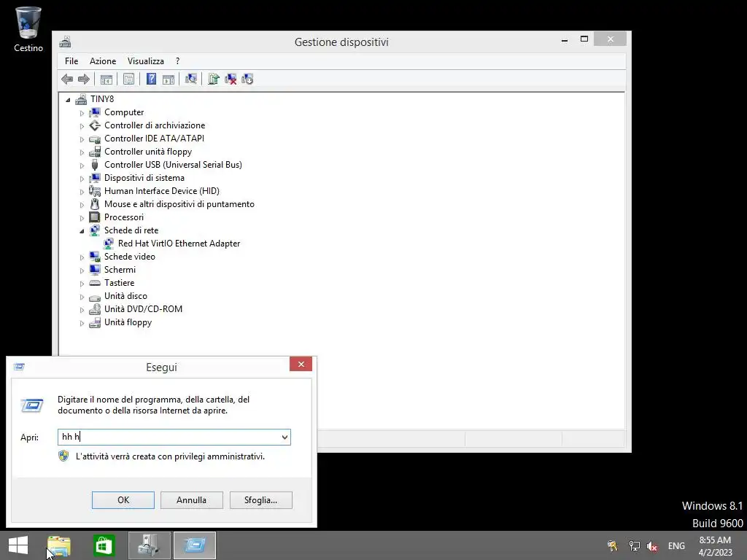The image size is (747, 560).
Task: Close the Esegui dialog with the red X
Action: [301, 365]
